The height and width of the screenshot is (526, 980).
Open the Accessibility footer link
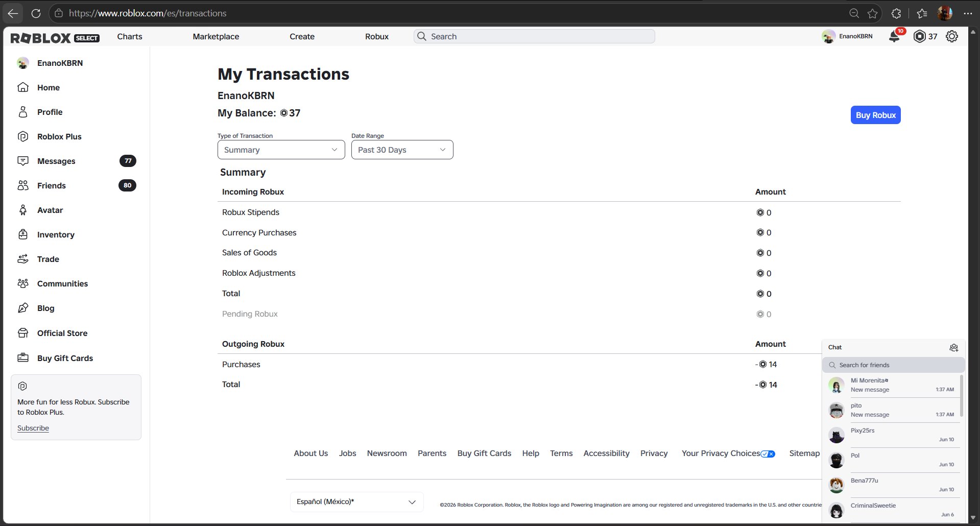pyautogui.click(x=607, y=453)
